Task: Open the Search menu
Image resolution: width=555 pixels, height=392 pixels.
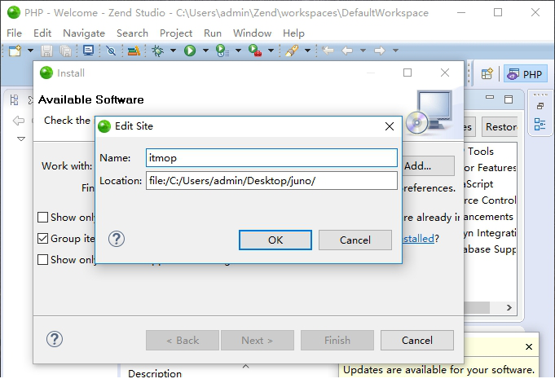Action: click(x=132, y=33)
